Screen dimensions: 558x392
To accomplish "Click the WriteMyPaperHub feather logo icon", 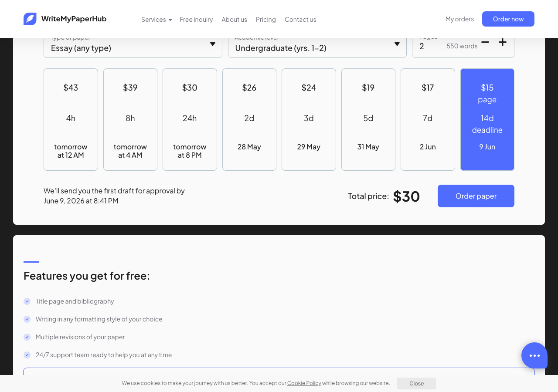I will 30,19.
